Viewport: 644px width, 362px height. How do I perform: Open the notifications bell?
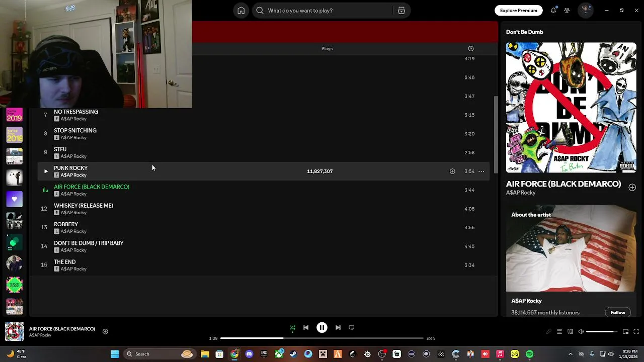point(553,10)
